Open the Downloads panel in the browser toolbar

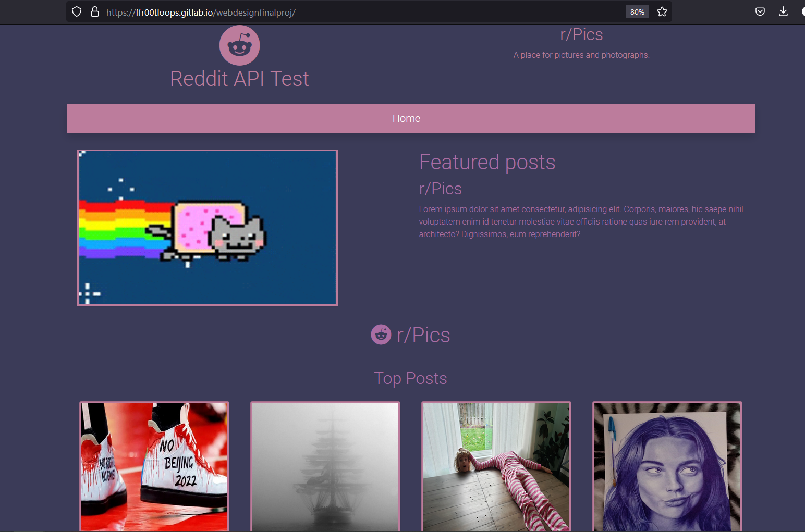tap(783, 11)
